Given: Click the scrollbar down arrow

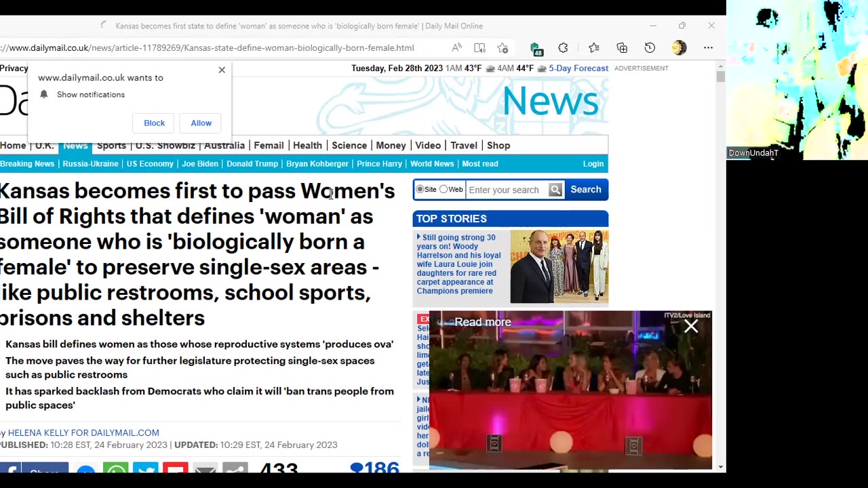Looking at the screenshot, I should (x=720, y=467).
